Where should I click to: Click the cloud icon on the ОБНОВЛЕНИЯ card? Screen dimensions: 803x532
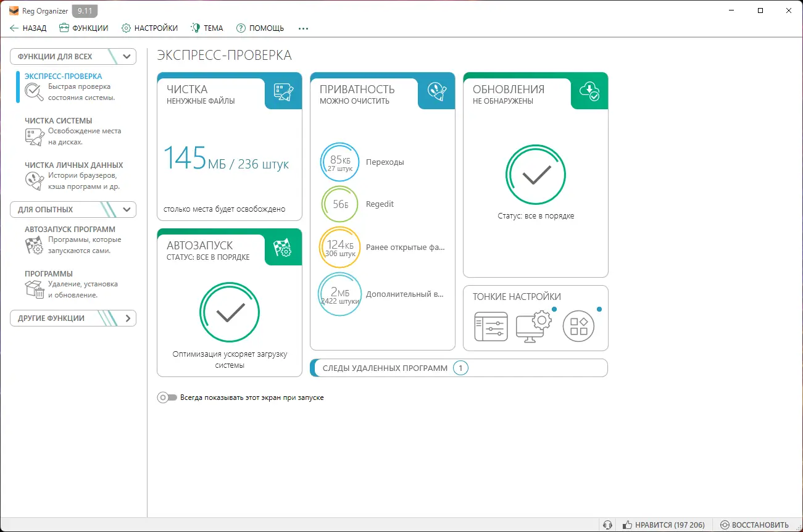click(x=589, y=91)
